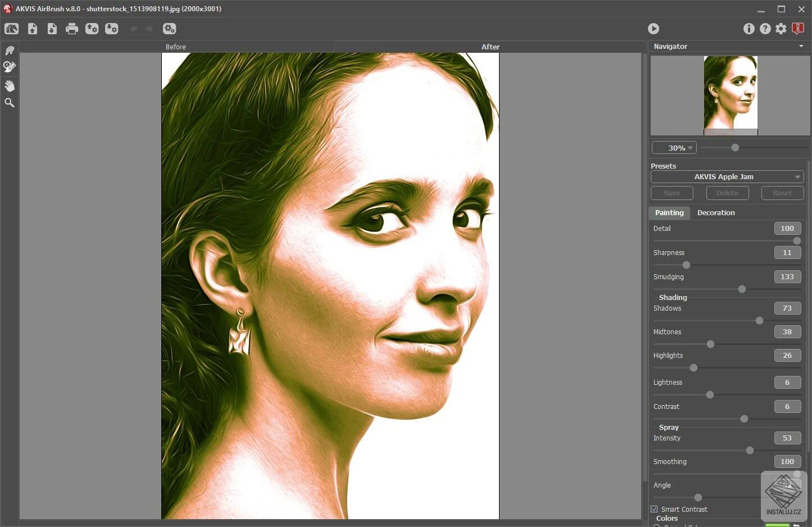Screen dimensions: 812x527
Task: Switch to the Before tab
Action: point(175,47)
